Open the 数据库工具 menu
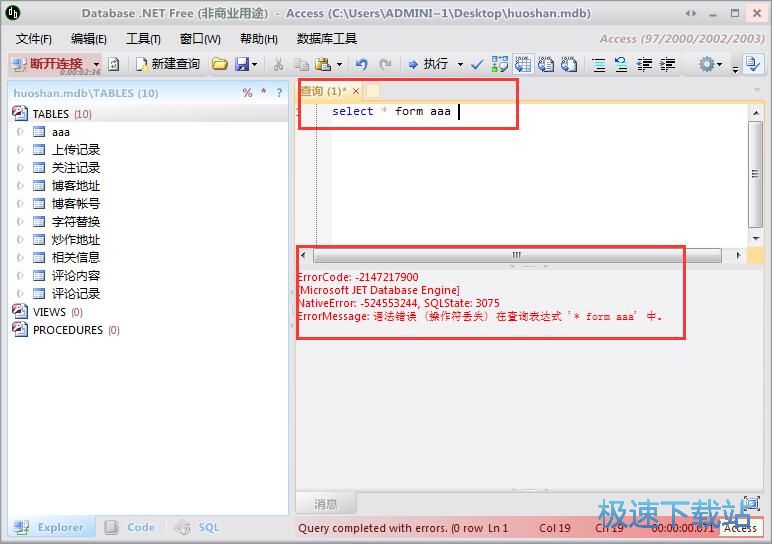The image size is (772, 544). click(326, 39)
